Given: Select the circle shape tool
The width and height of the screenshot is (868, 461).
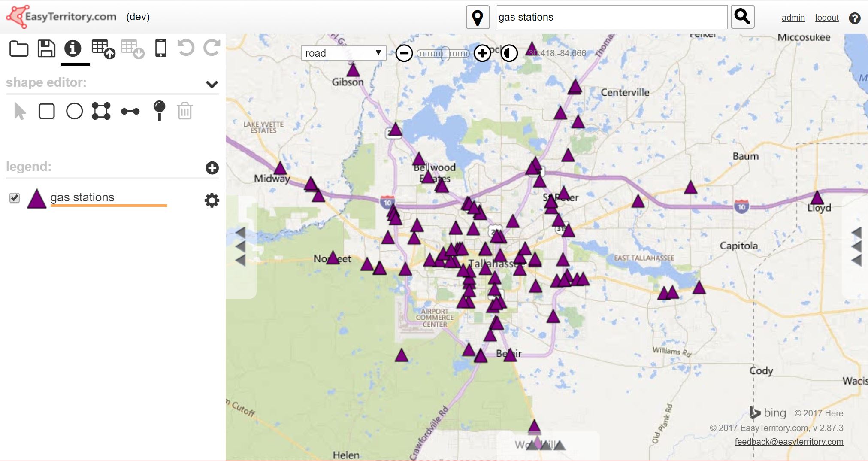Looking at the screenshot, I should tap(74, 111).
